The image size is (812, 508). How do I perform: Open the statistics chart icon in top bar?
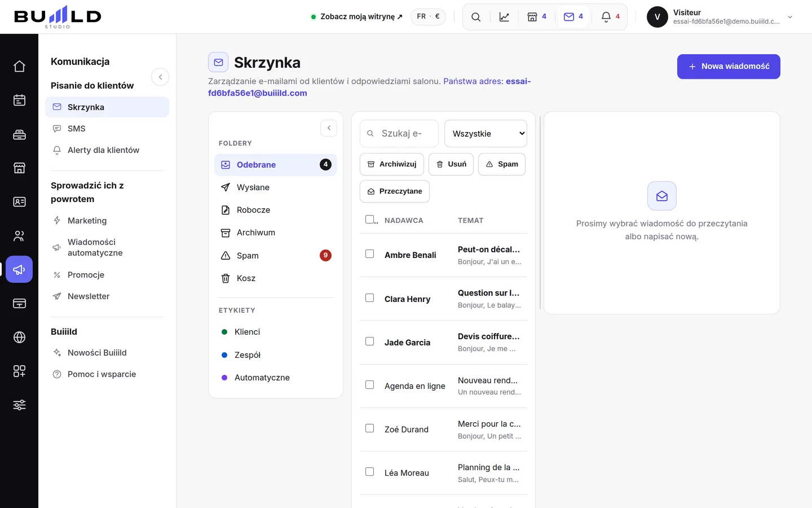click(x=504, y=17)
